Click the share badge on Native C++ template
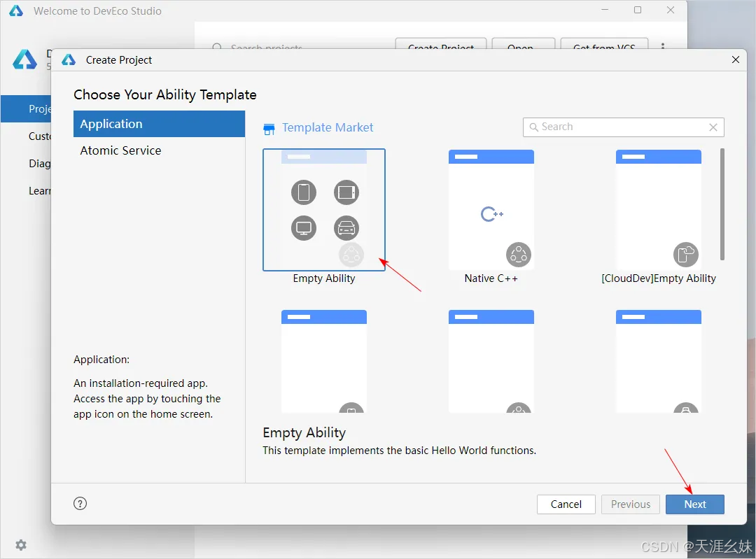Screen dimensions: 756x559 pyautogui.click(x=518, y=255)
